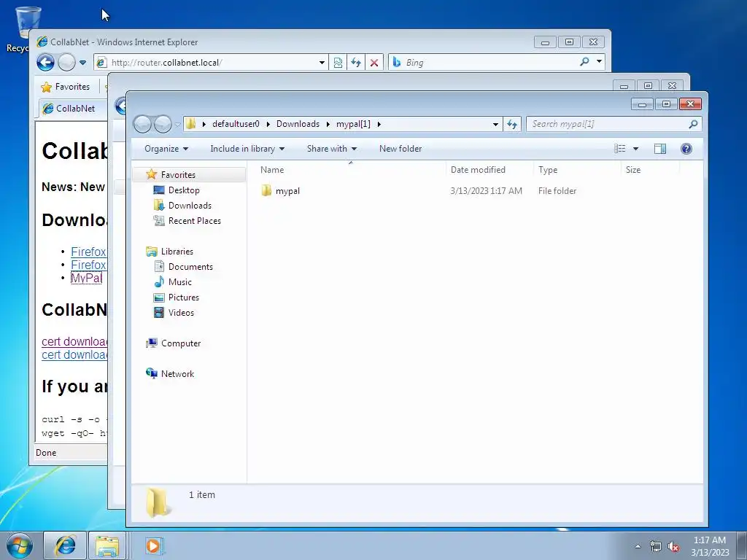Open Documents library

coord(190,267)
